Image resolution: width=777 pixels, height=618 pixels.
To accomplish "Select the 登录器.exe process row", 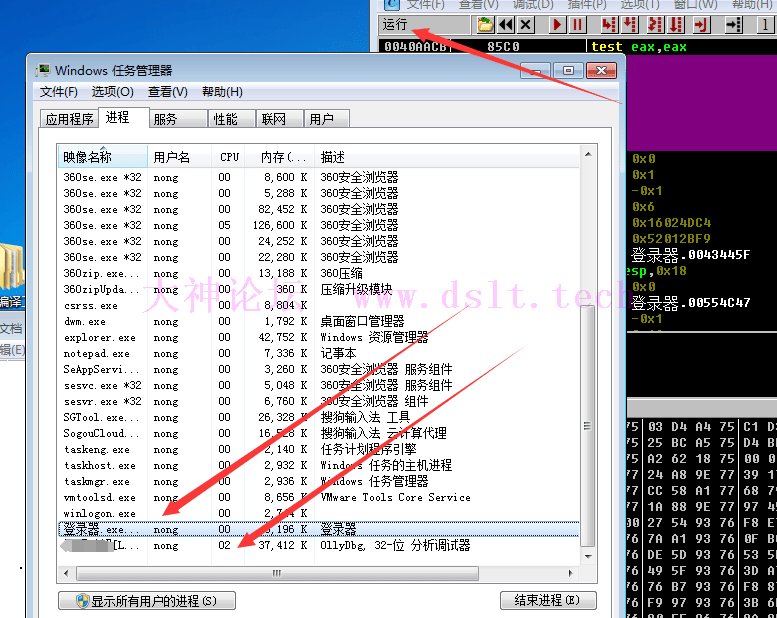I will tap(318, 529).
